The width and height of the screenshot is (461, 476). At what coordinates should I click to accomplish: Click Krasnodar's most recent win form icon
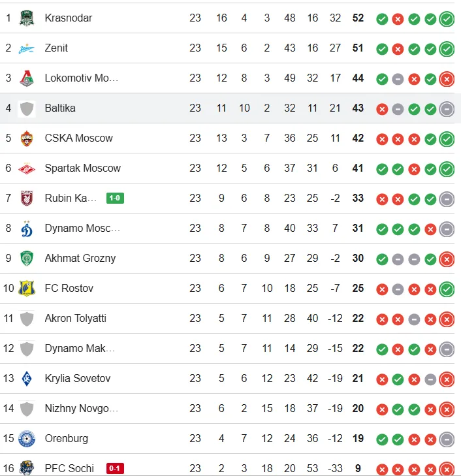point(447,19)
